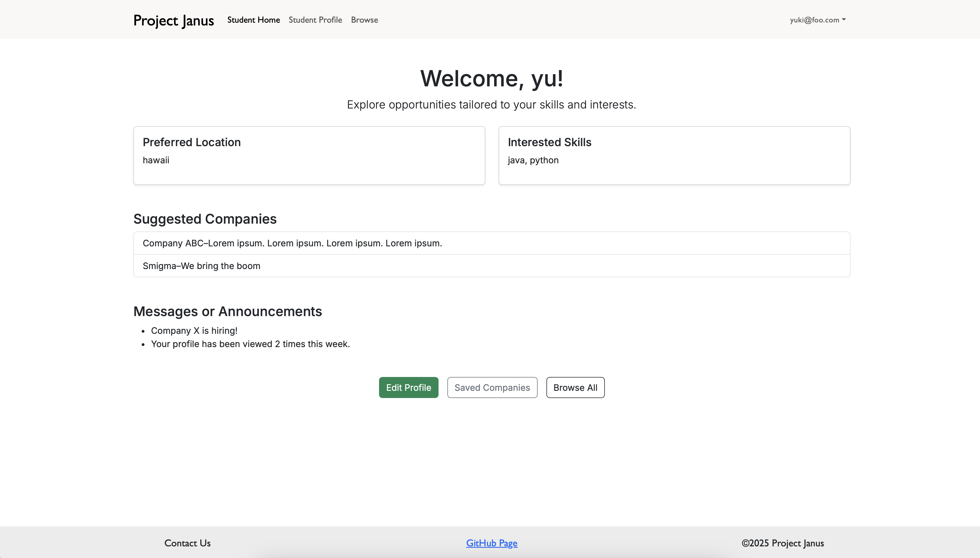Click the Company X is hiring announcement

point(194,330)
